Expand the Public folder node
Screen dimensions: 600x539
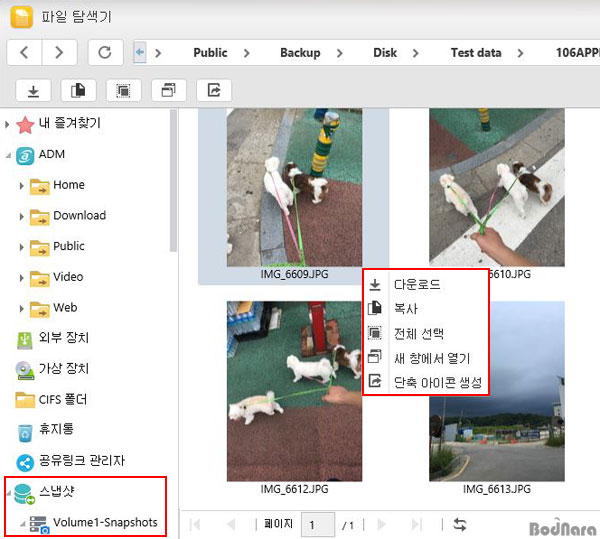click(x=21, y=248)
